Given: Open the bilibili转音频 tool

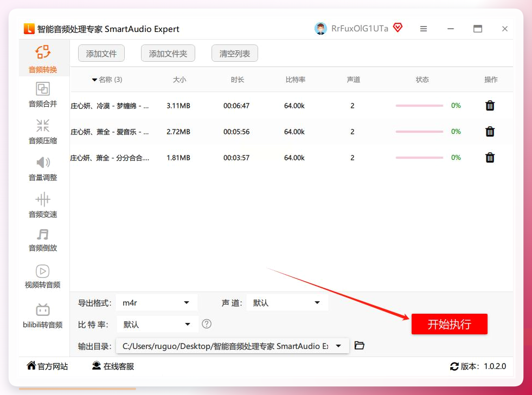Looking at the screenshot, I should 43,316.
